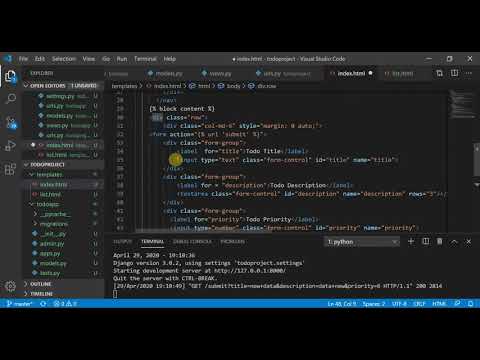Open errors and warnings in status bar
The image size is (480, 360).
point(65,304)
